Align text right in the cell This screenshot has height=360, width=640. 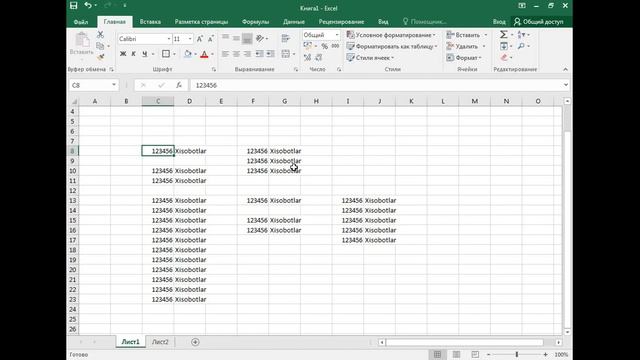[x=247, y=54]
